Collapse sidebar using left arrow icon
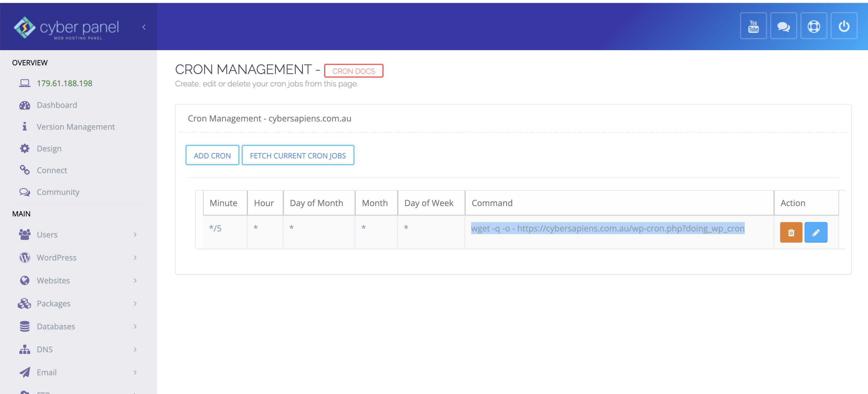 [144, 27]
